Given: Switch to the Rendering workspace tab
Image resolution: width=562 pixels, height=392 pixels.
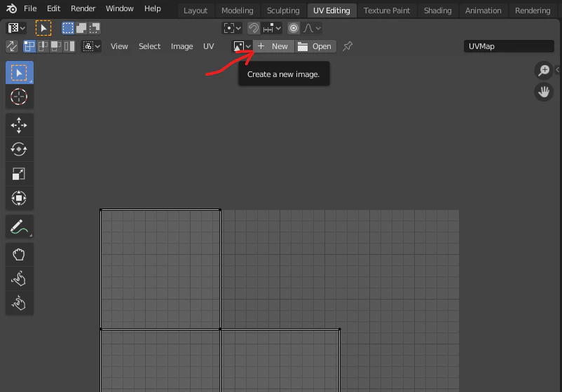Looking at the screenshot, I should point(533,10).
